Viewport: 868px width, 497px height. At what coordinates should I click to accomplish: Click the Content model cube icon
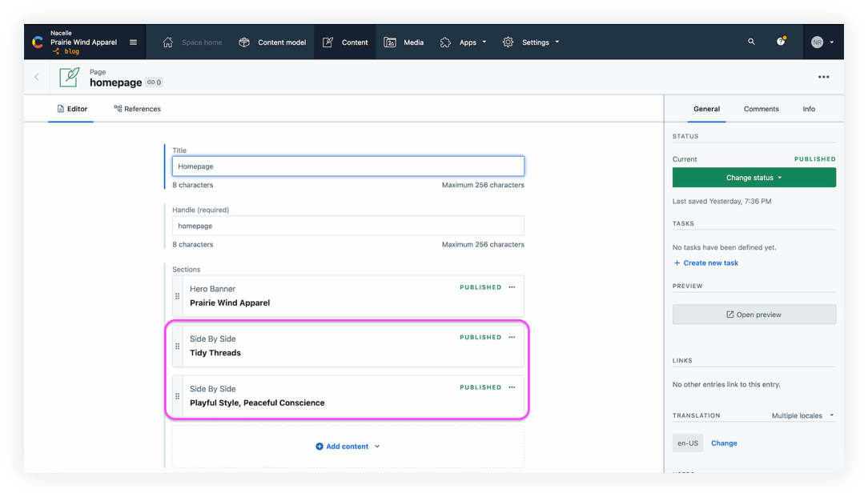244,42
